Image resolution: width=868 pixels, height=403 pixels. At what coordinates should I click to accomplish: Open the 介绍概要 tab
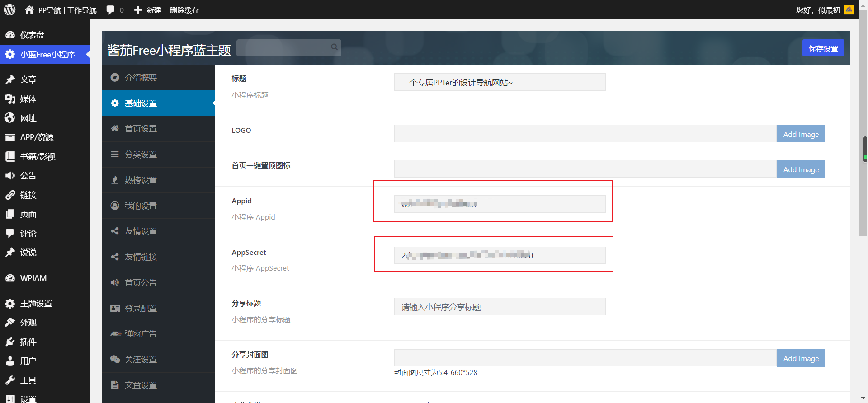pyautogui.click(x=158, y=77)
